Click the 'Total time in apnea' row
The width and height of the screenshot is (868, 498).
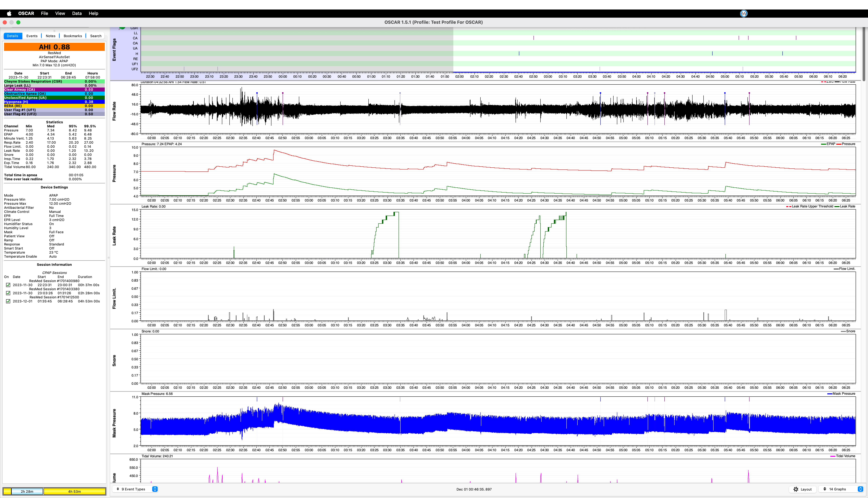(x=54, y=175)
